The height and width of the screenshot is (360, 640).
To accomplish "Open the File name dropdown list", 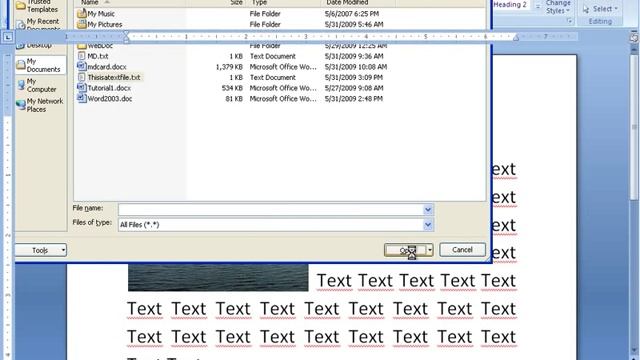I will [428, 210].
